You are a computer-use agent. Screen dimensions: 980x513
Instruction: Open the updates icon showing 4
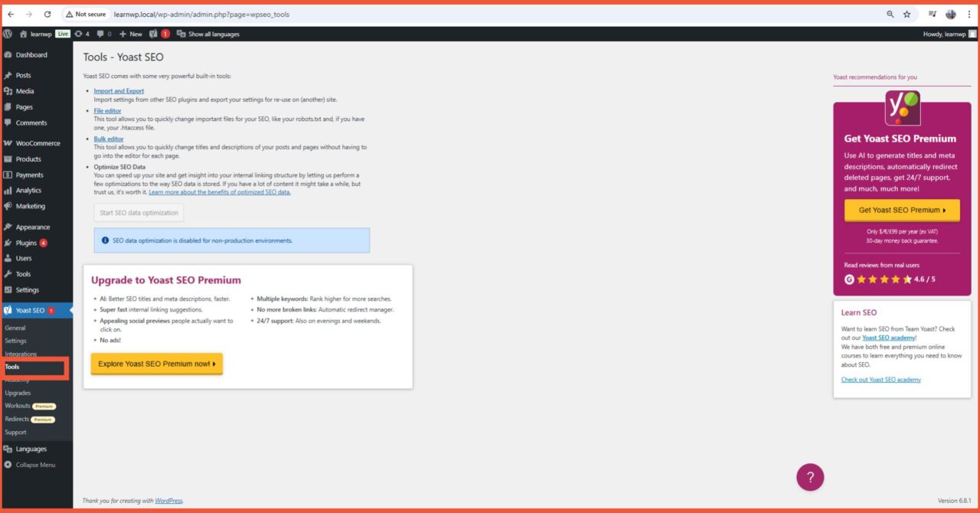pos(78,34)
